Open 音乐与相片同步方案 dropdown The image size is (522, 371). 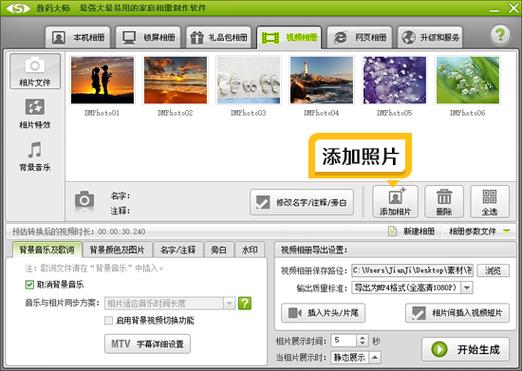pyautogui.click(x=170, y=303)
